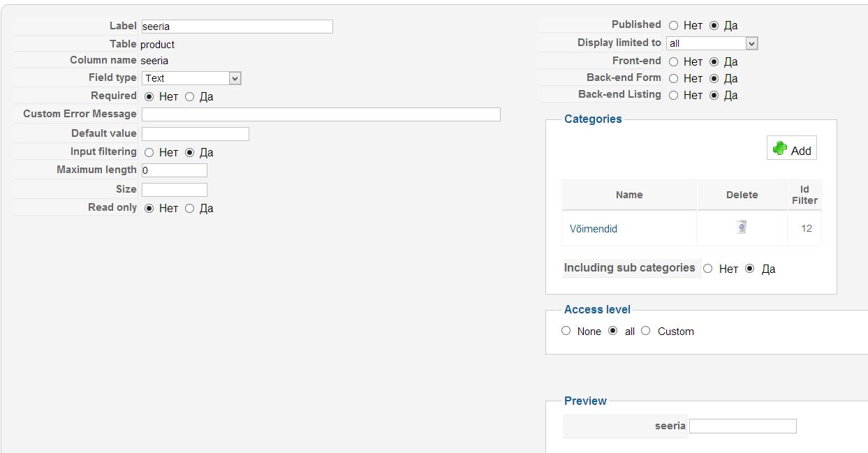Click into the Label text field
Image resolution: width=868 pixels, height=453 pixels.
coord(237,27)
